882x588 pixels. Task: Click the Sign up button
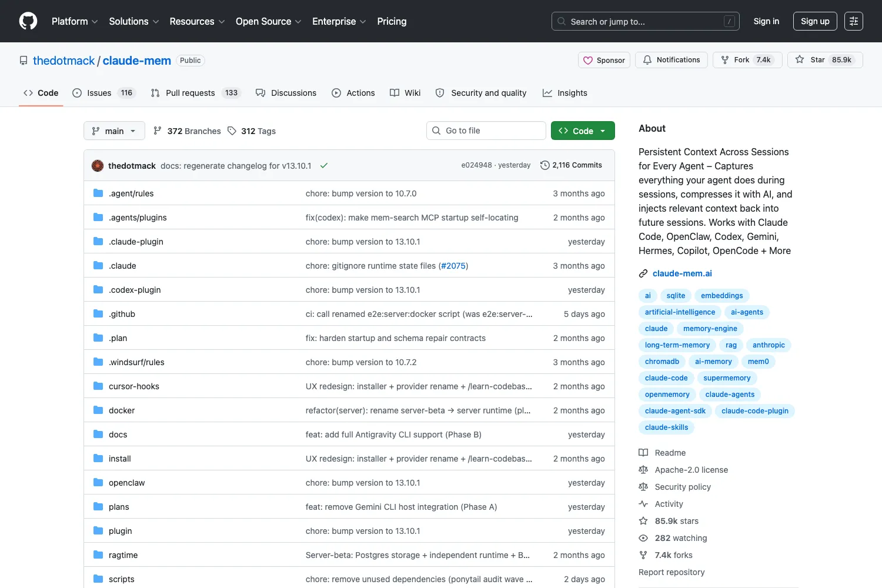[815, 21]
